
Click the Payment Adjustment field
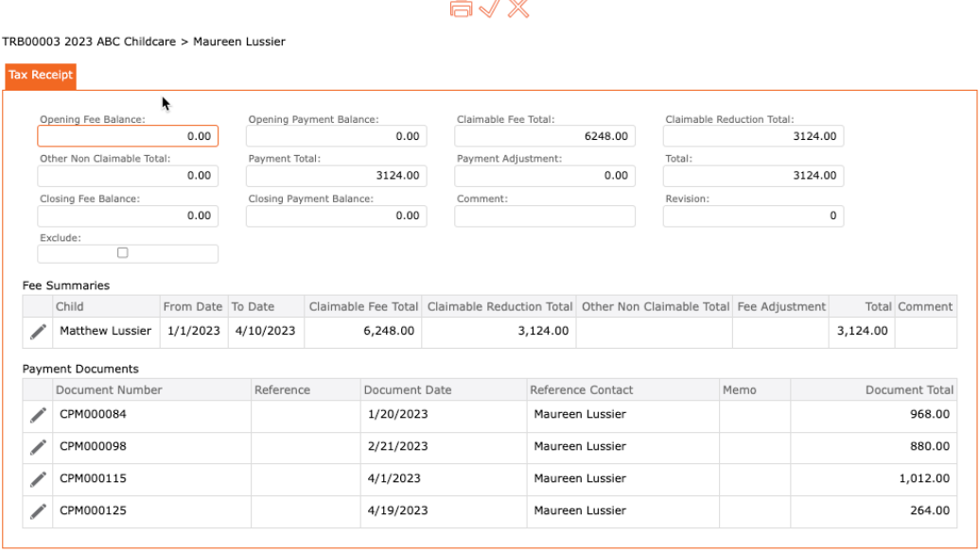coord(545,176)
